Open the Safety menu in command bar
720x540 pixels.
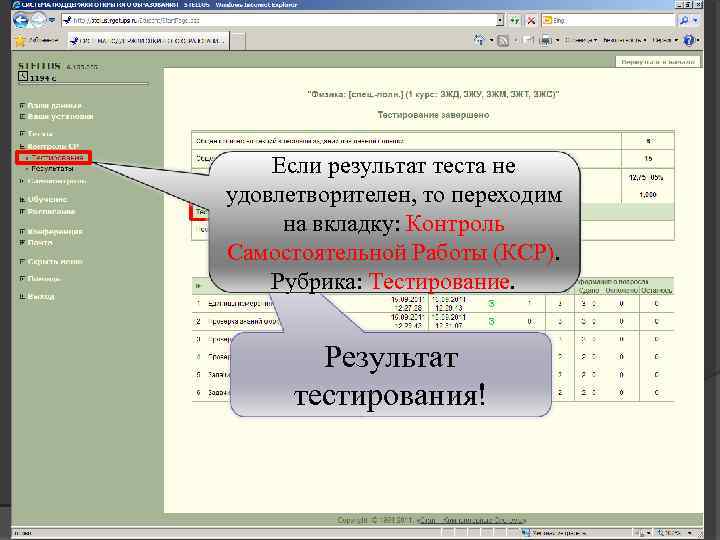pyautogui.click(x=625, y=40)
